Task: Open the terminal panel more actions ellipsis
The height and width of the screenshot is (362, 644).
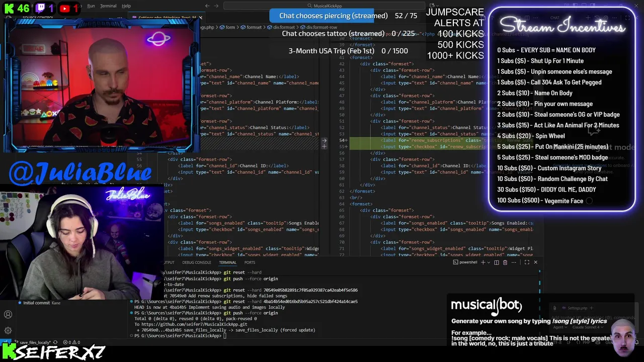Action: (514, 262)
